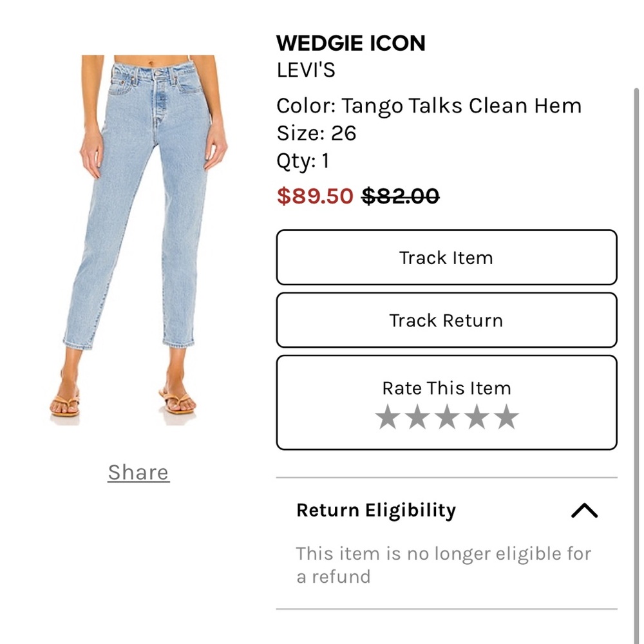Give the item a one-star rating

pos(388,417)
